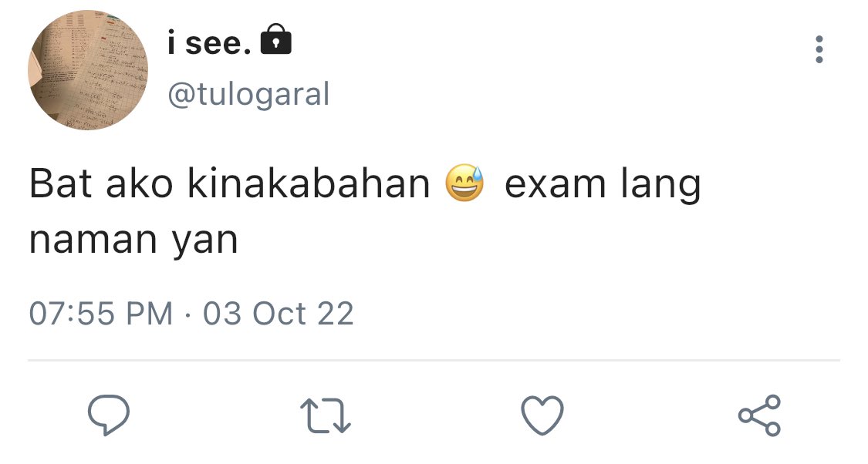
Task: Select the "Bat ako kinakabahan" tweet text
Action: click(229, 183)
